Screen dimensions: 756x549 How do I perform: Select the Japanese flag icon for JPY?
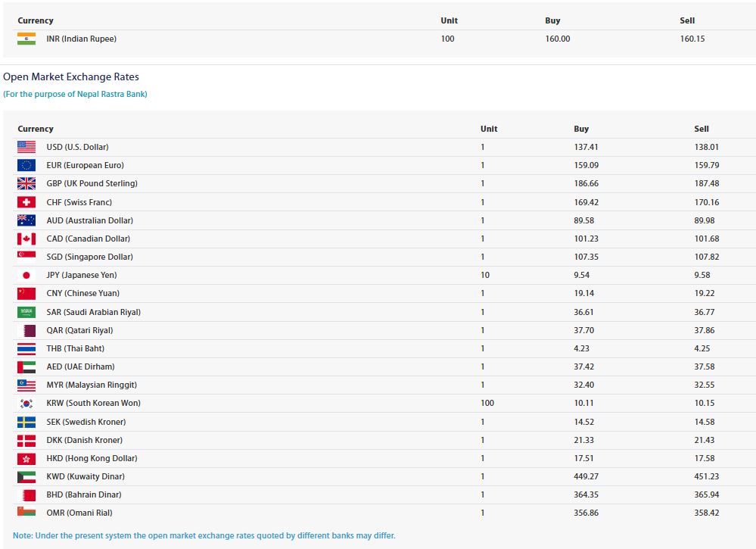click(26, 275)
